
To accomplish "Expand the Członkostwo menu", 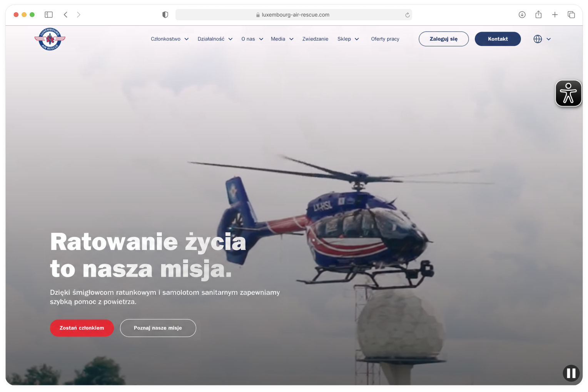I will 170,39.
